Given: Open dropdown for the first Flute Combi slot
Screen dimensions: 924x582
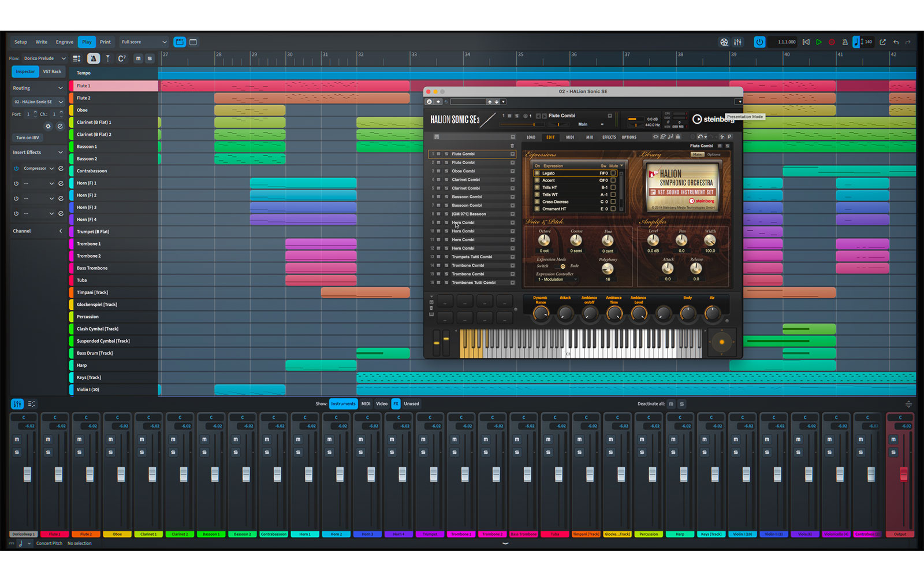Looking at the screenshot, I should click(x=512, y=154).
